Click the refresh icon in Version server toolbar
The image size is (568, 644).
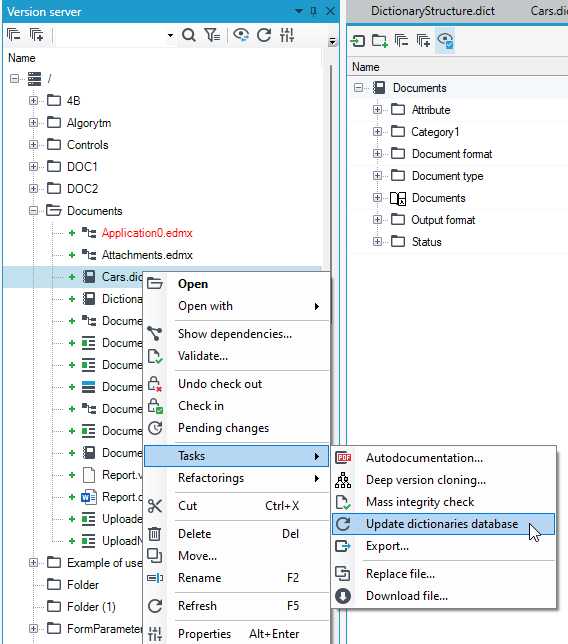coord(264,35)
